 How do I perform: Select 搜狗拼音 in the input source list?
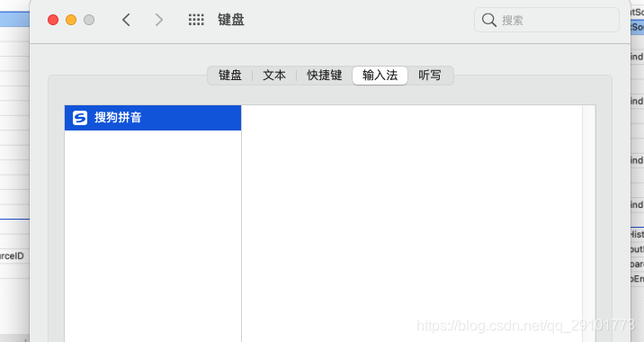[x=153, y=118]
